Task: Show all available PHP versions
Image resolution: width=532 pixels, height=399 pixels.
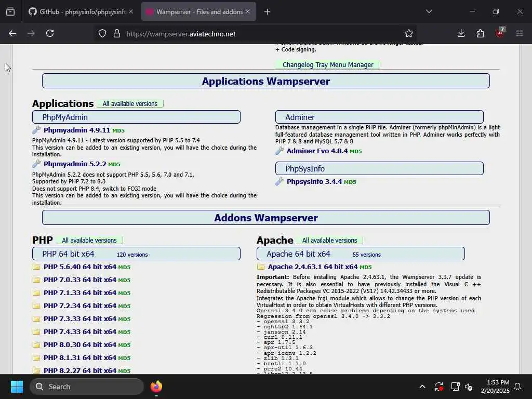Action: coord(89,241)
